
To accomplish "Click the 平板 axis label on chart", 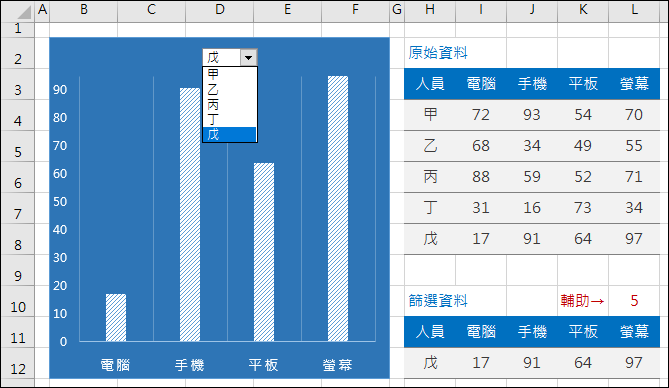I will pos(263,365).
